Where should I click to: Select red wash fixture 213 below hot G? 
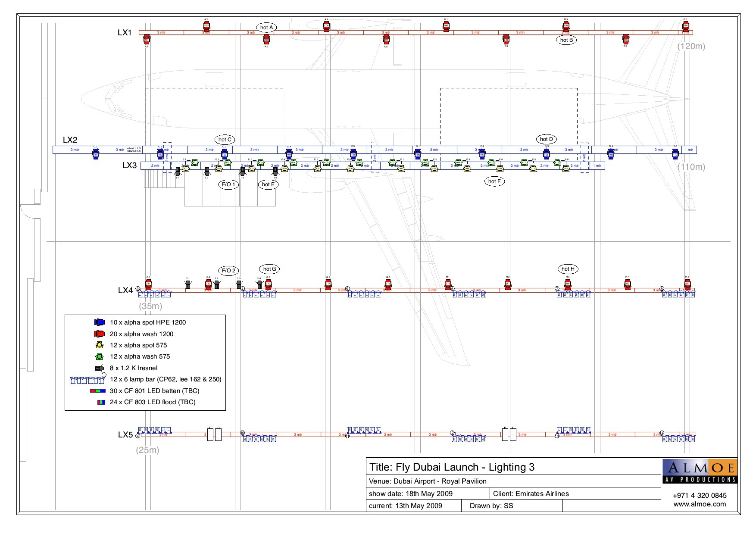pos(268,284)
